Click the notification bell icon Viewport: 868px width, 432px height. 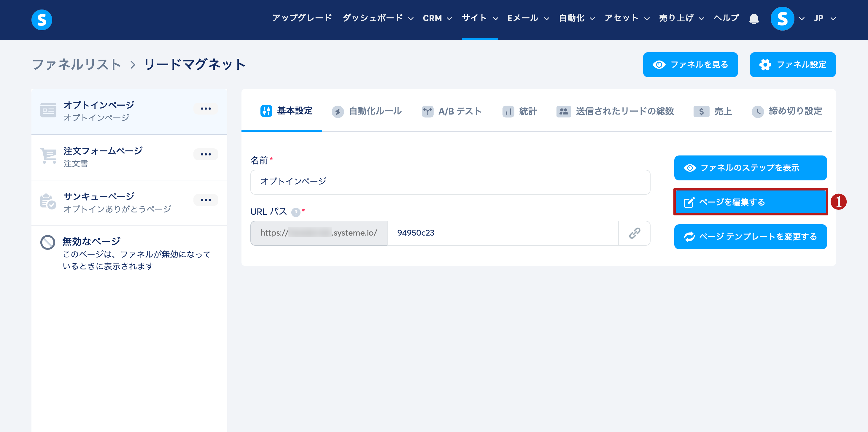tap(754, 19)
